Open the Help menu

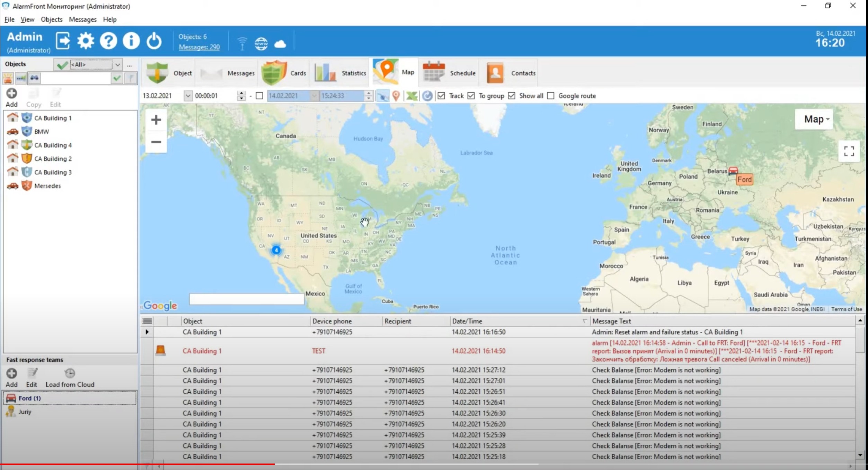pyautogui.click(x=110, y=19)
